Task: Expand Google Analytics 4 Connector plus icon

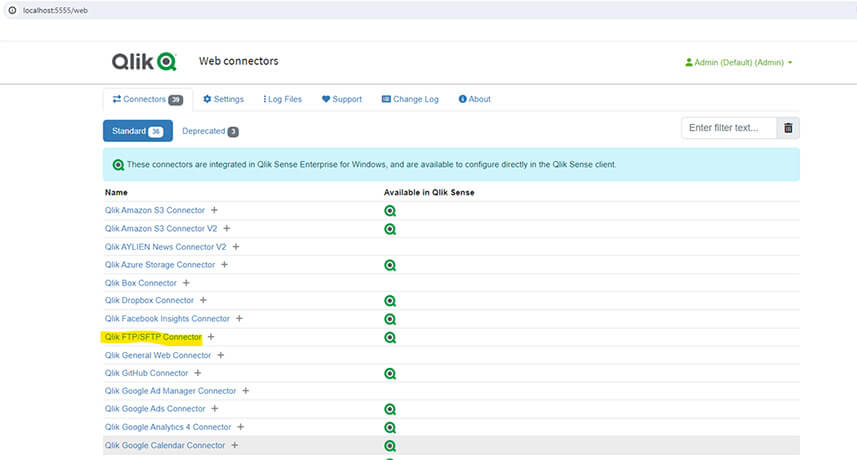Action: 241,427
